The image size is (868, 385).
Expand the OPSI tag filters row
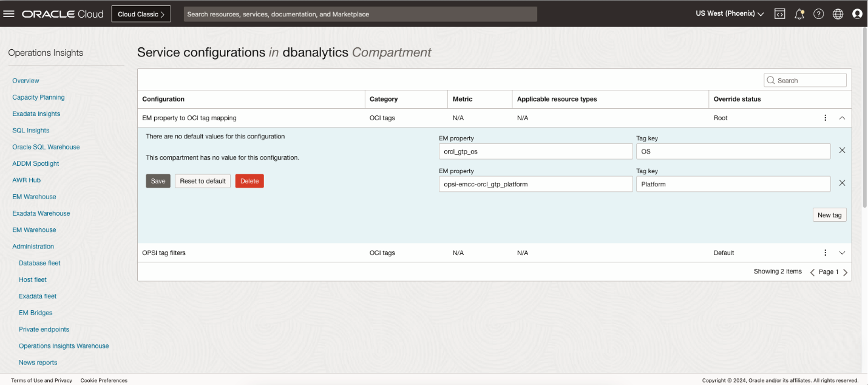click(x=842, y=253)
